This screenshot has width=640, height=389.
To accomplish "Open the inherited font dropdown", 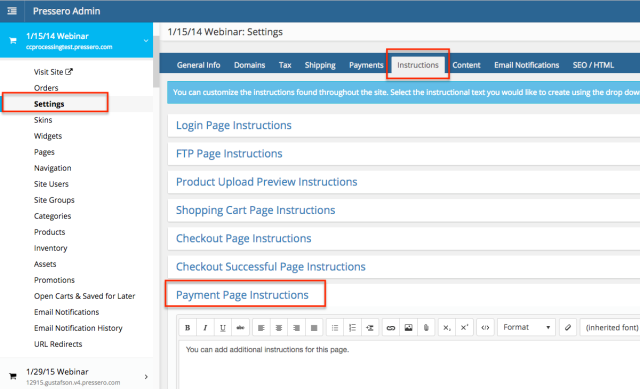I will point(610,327).
